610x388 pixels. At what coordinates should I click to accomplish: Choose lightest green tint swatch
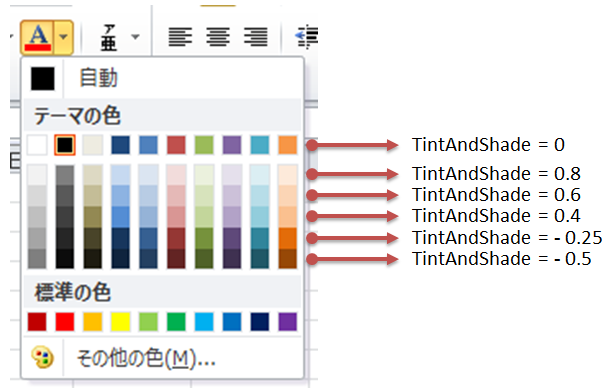(x=204, y=175)
